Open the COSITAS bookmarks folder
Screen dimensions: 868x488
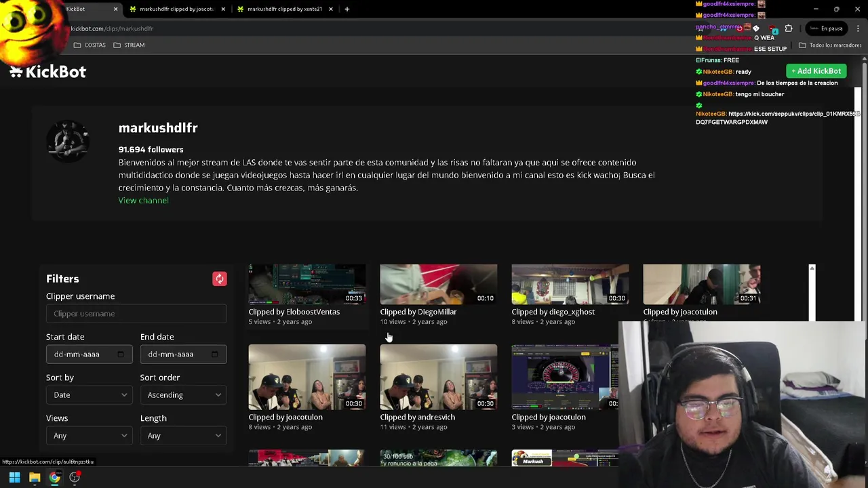[90, 45]
